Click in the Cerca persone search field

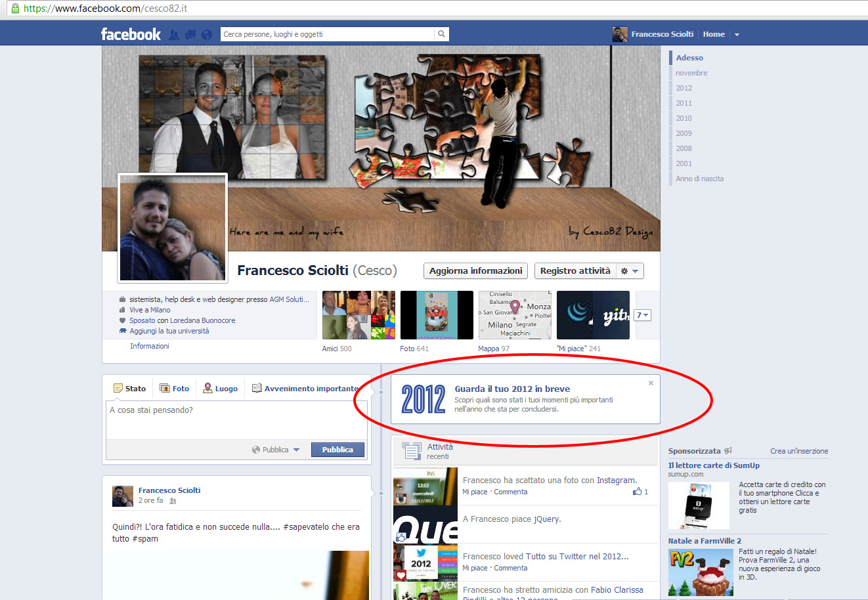[x=328, y=34]
